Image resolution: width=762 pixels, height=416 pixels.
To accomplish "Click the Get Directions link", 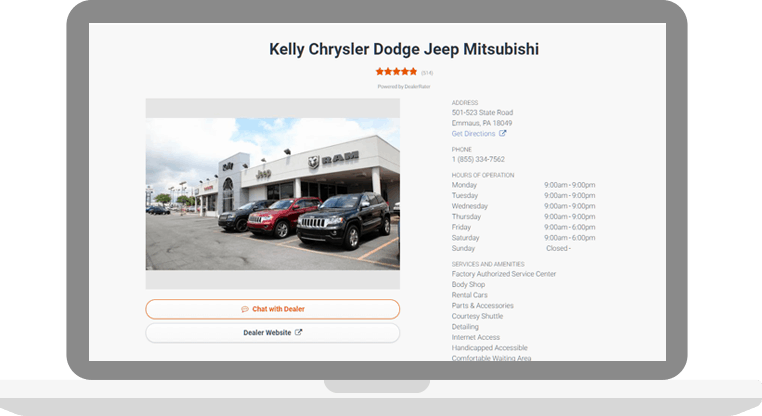I will point(473,134).
